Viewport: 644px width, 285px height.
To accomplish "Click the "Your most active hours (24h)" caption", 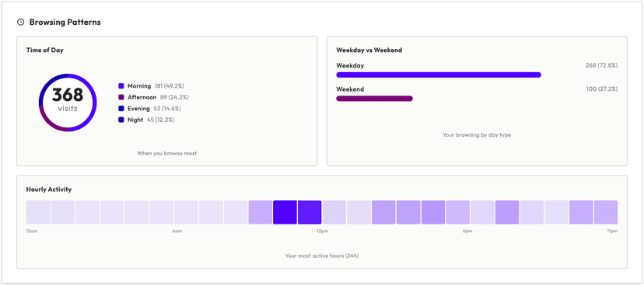I will coord(322,255).
